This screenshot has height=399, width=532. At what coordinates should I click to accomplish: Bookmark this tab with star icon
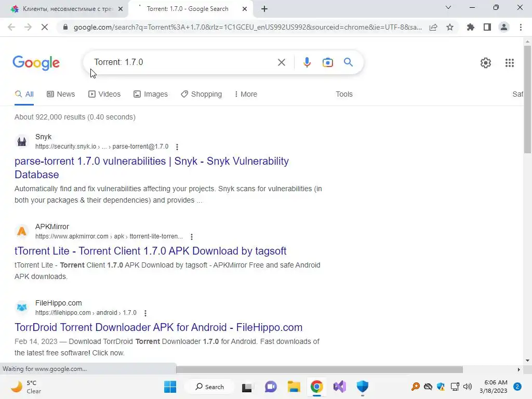tap(450, 27)
